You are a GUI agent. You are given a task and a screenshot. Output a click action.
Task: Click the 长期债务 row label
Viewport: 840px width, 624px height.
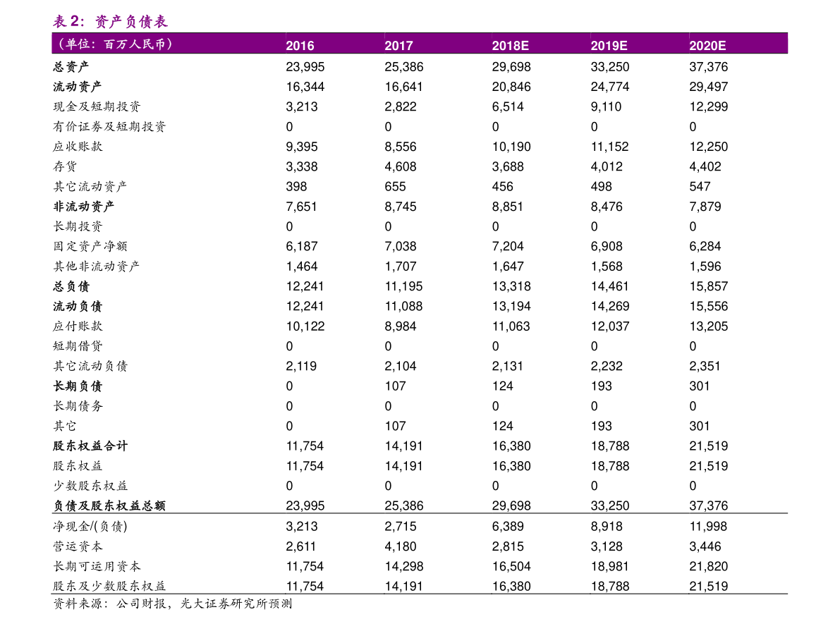coord(78,406)
